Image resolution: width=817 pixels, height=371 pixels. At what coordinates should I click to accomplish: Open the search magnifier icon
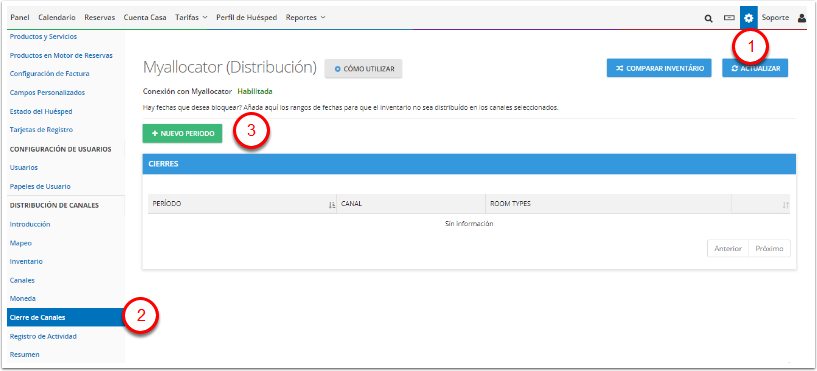tap(708, 18)
